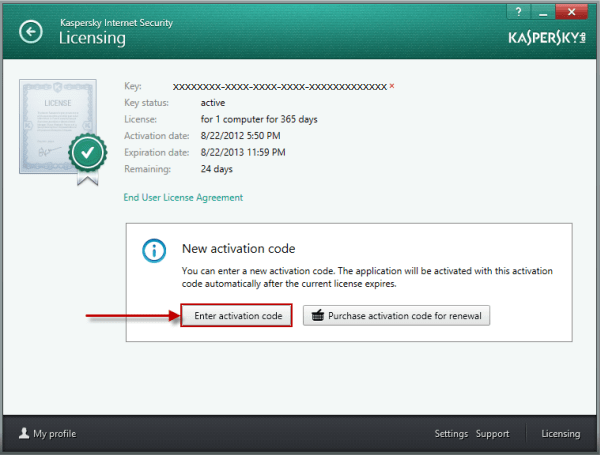Click the 'active' key status value
Viewport: 600px width, 455px height.
point(213,103)
